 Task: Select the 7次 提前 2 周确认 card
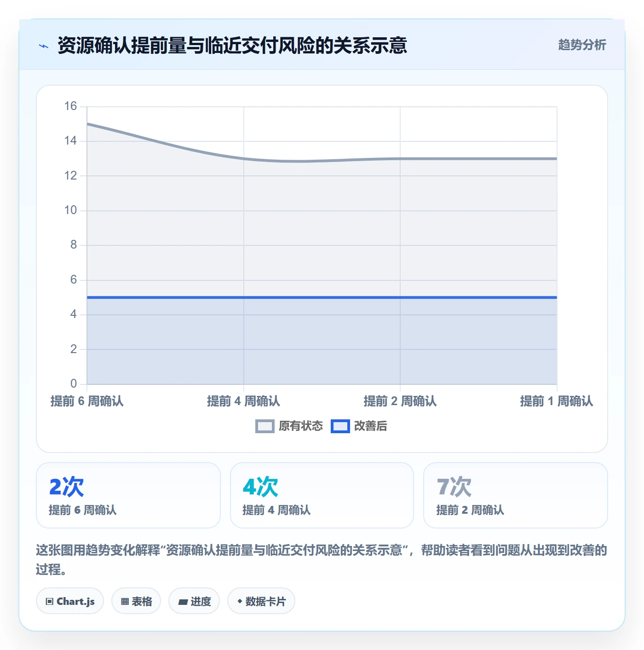click(x=516, y=495)
